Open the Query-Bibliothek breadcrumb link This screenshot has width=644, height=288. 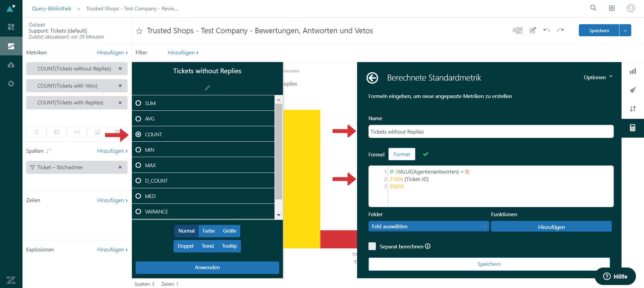51,9
